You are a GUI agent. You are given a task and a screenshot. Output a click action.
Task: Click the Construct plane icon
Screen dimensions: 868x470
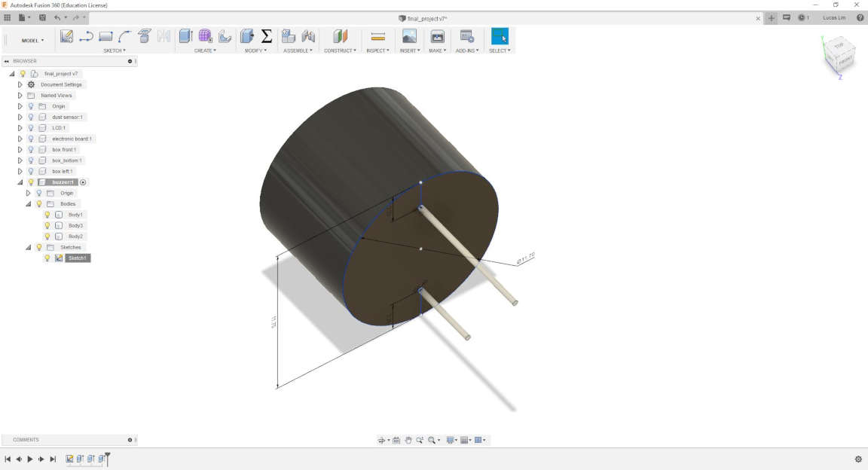pyautogui.click(x=340, y=37)
